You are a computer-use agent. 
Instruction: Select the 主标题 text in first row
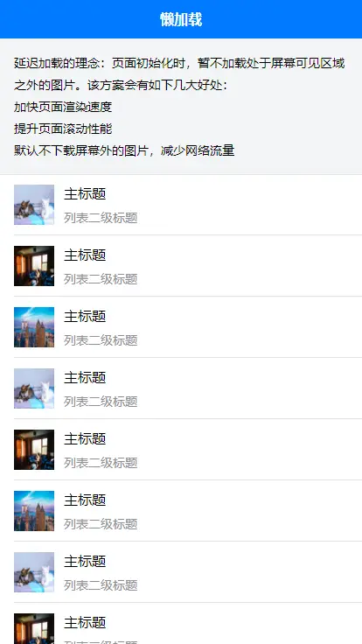(85, 194)
